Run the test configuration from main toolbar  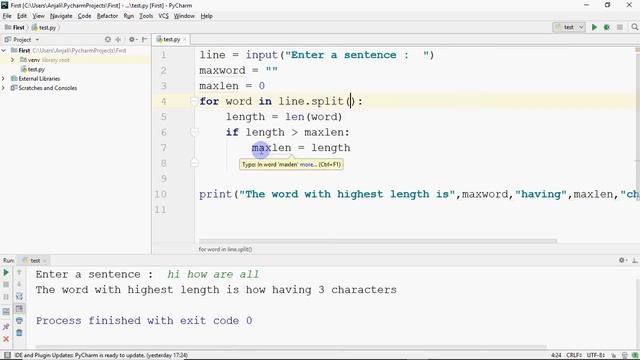pos(594,27)
